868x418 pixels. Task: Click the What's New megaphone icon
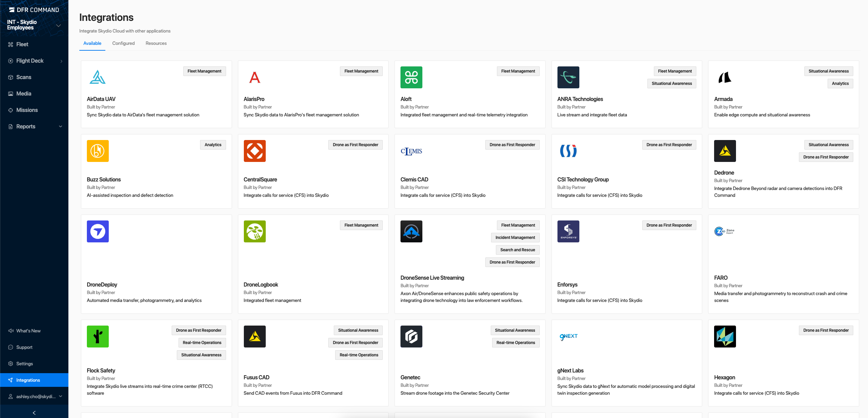pos(11,331)
